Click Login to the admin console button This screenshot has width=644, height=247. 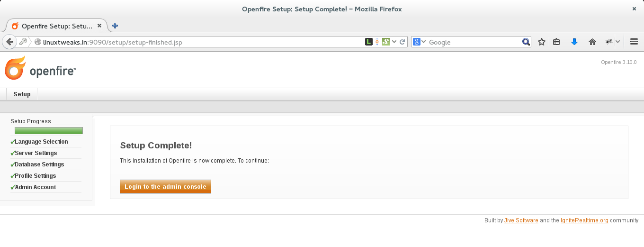coord(165,187)
